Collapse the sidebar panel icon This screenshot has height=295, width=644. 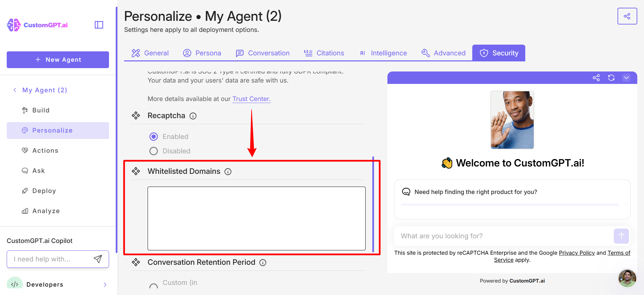tap(99, 25)
